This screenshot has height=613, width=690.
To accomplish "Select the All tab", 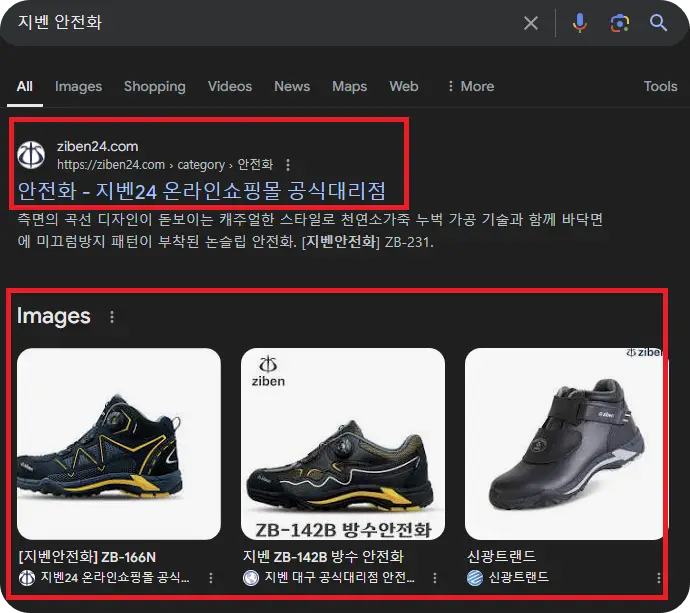I will [x=25, y=86].
